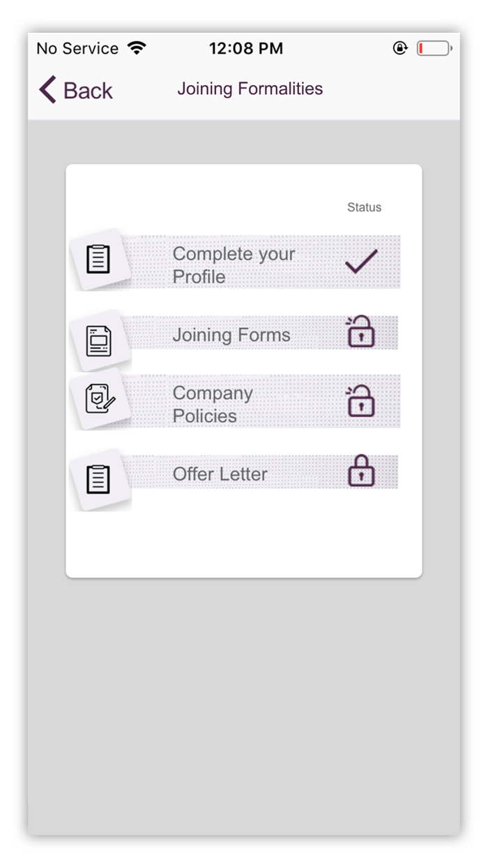Select the Company Policies text
The height and width of the screenshot is (868, 488).
213,404
